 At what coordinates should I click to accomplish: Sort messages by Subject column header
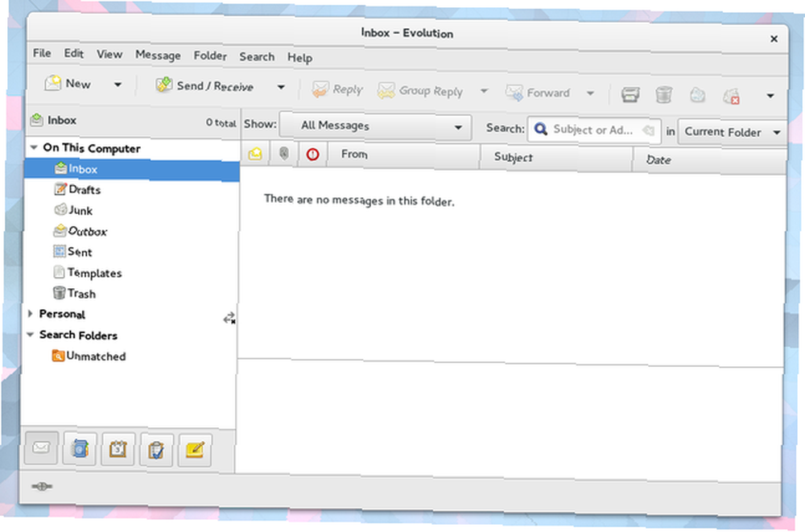555,158
